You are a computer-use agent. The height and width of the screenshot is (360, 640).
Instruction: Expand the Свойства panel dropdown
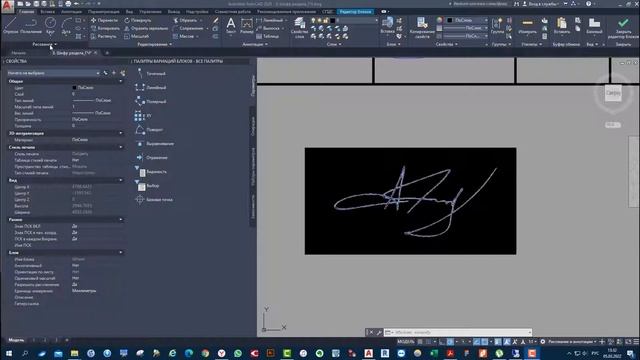[x=446, y=44]
